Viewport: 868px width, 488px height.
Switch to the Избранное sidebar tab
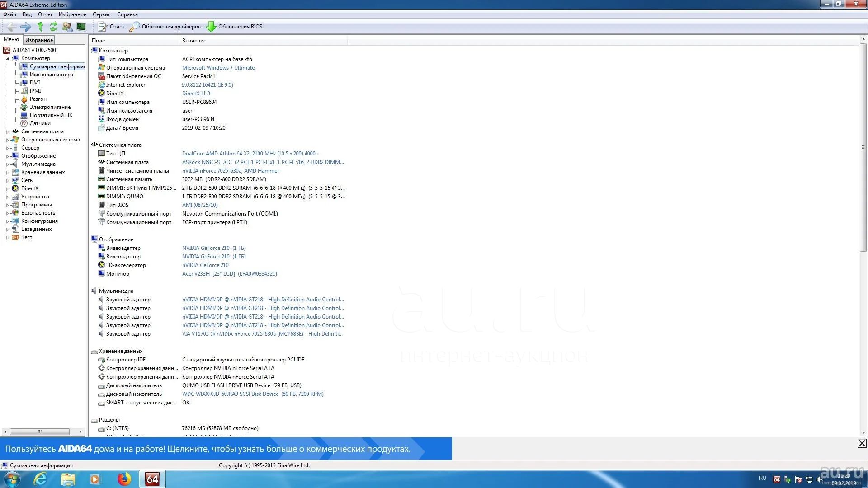[39, 40]
